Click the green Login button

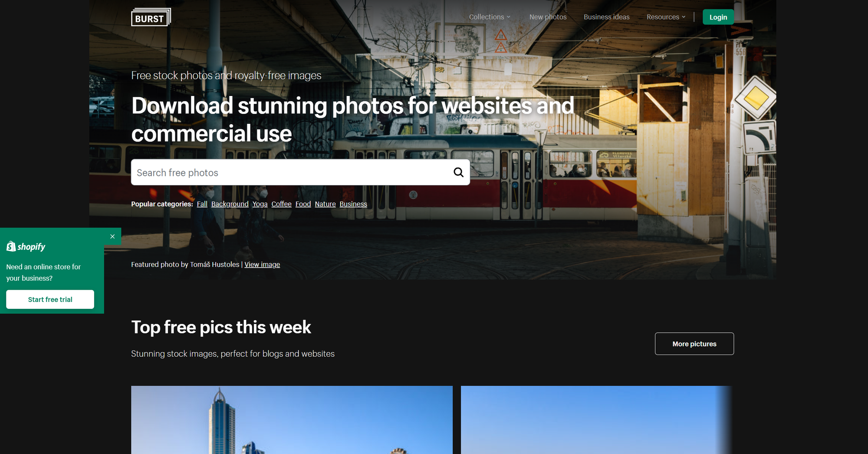point(718,17)
